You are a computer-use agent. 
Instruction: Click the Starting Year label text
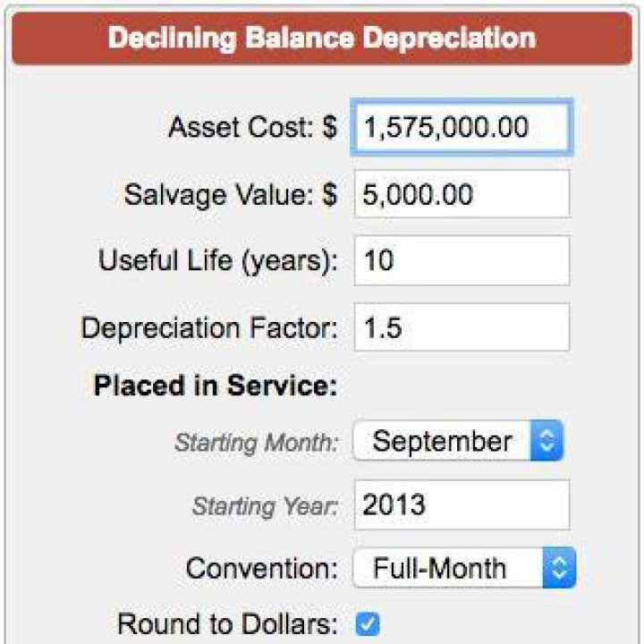pos(266,506)
